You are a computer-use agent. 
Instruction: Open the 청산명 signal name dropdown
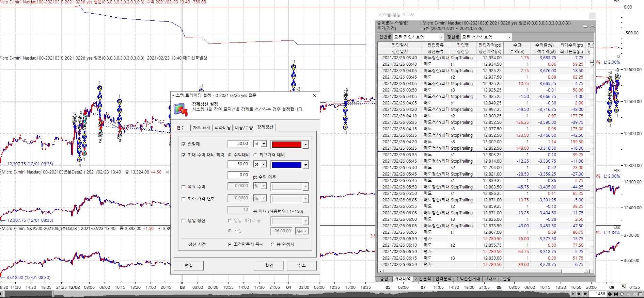pyautogui.click(x=509, y=37)
